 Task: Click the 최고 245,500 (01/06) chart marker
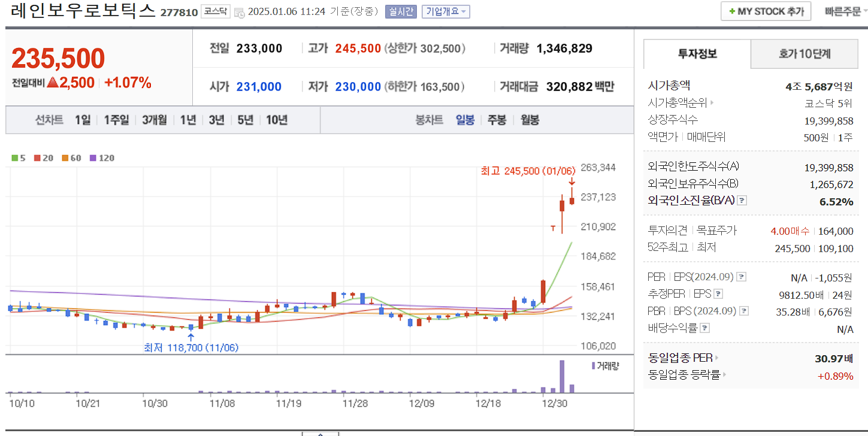point(528,171)
